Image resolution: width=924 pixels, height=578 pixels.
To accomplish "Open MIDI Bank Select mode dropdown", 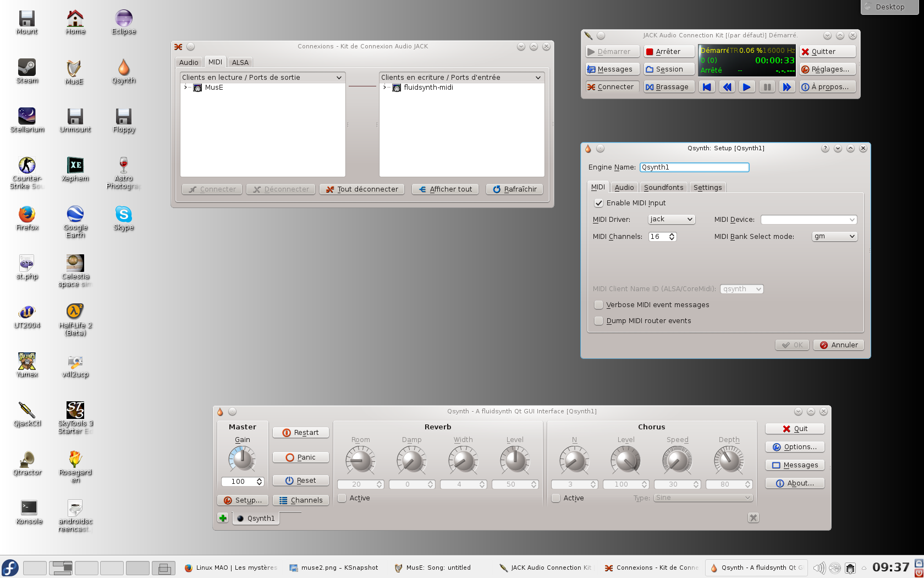I will tap(834, 236).
